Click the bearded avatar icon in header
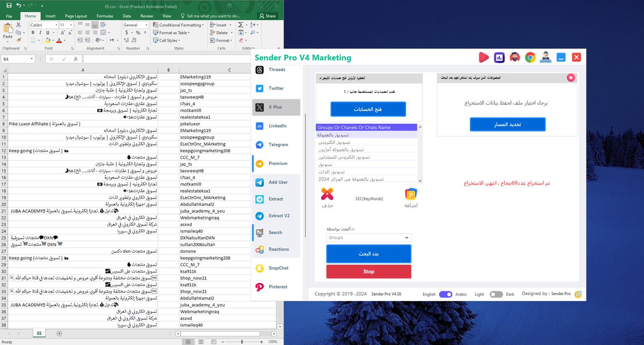This screenshot has width=644, height=345. click(515, 57)
